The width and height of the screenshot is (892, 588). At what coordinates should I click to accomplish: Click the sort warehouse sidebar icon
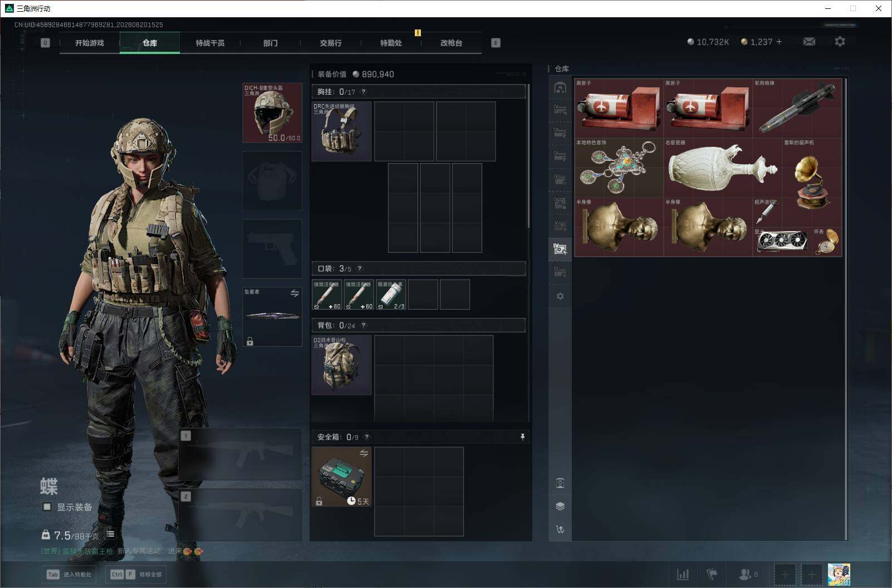pyautogui.click(x=560, y=530)
